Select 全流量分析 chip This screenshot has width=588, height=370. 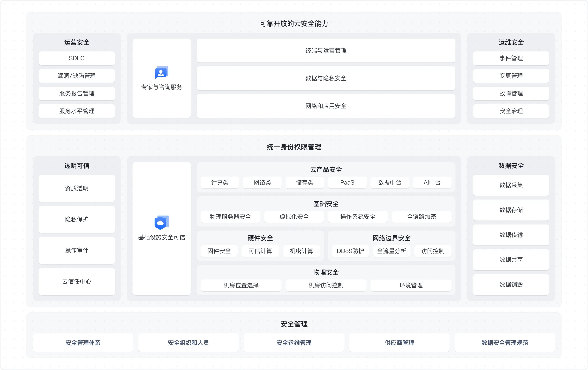point(392,251)
